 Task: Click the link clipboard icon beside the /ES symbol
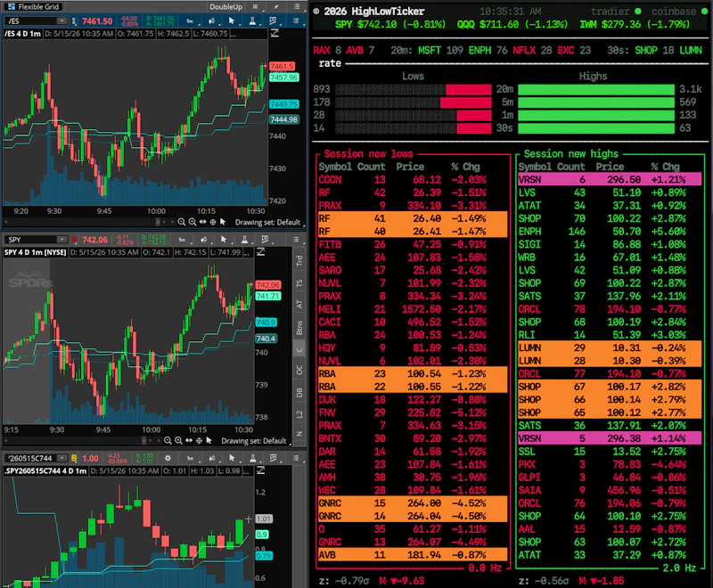(x=74, y=20)
